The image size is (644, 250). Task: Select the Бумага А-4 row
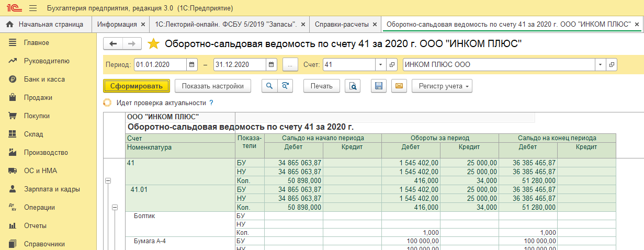180,243
